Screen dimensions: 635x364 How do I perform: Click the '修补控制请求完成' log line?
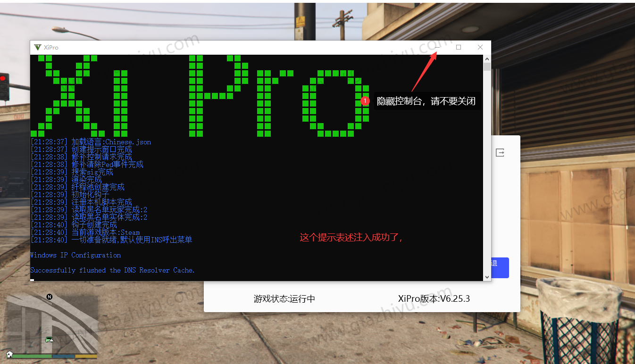pos(81,157)
